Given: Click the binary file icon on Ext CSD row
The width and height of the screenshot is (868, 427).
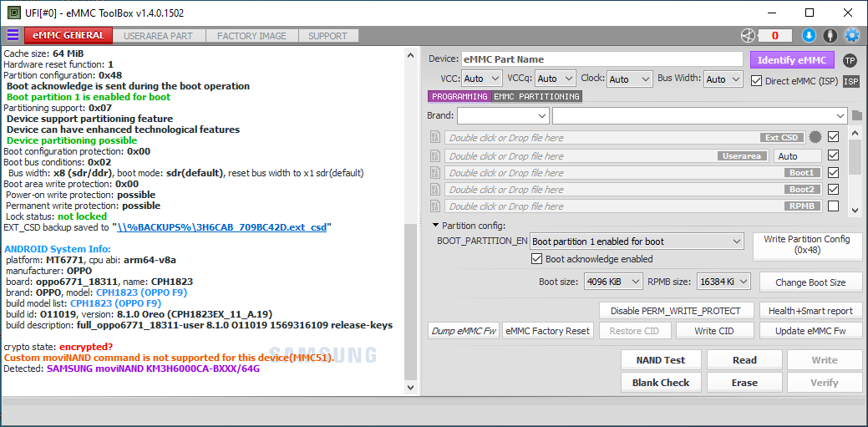Looking at the screenshot, I should coord(435,137).
